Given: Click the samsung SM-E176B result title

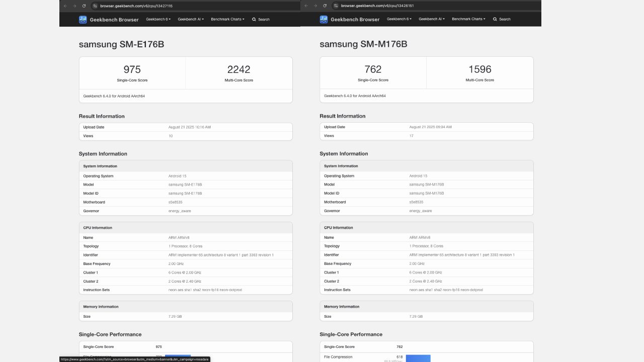Looking at the screenshot, I should click(x=121, y=44).
